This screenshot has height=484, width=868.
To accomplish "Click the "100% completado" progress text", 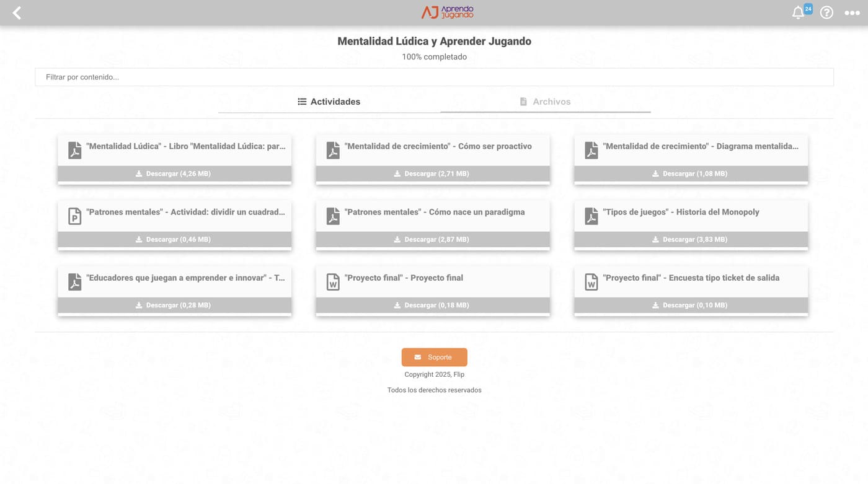I will pos(434,56).
